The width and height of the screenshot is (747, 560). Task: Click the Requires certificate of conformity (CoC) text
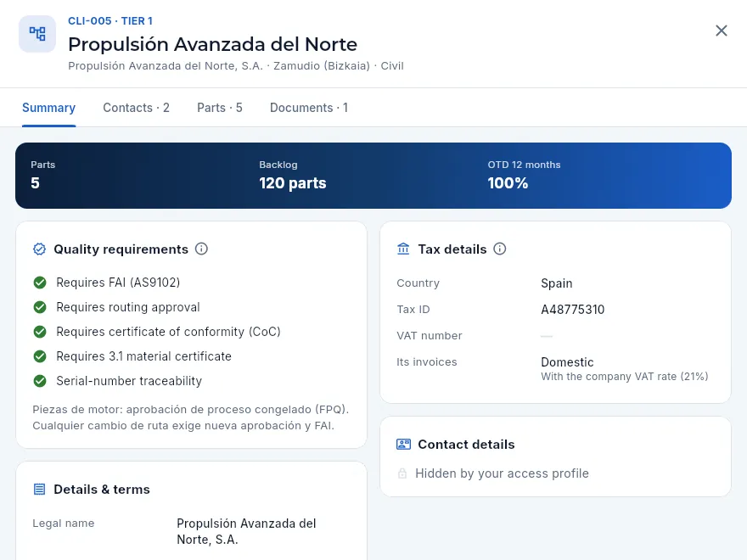click(x=169, y=332)
